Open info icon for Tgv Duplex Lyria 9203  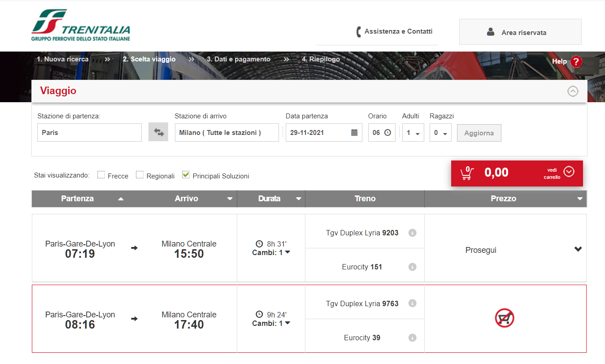pyautogui.click(x=413, y=233)
